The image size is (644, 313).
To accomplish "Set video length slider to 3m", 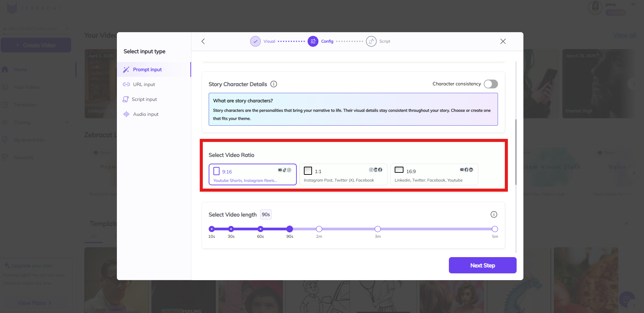I will coord(378,229).
